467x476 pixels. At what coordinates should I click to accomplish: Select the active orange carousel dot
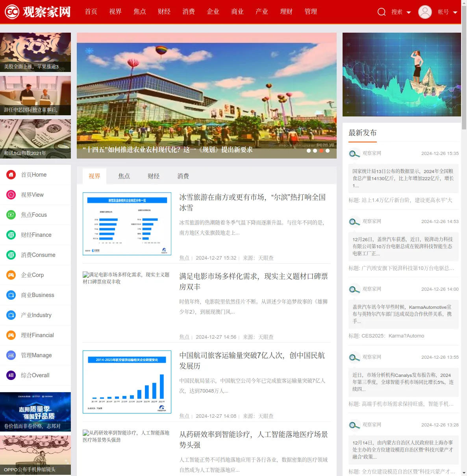pos(321,151)
